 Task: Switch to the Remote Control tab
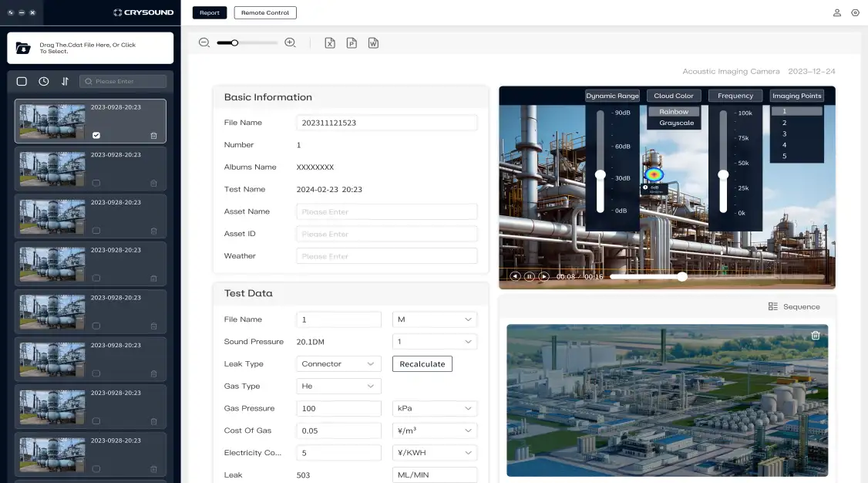pyautogui.click(x=265, y=13)
